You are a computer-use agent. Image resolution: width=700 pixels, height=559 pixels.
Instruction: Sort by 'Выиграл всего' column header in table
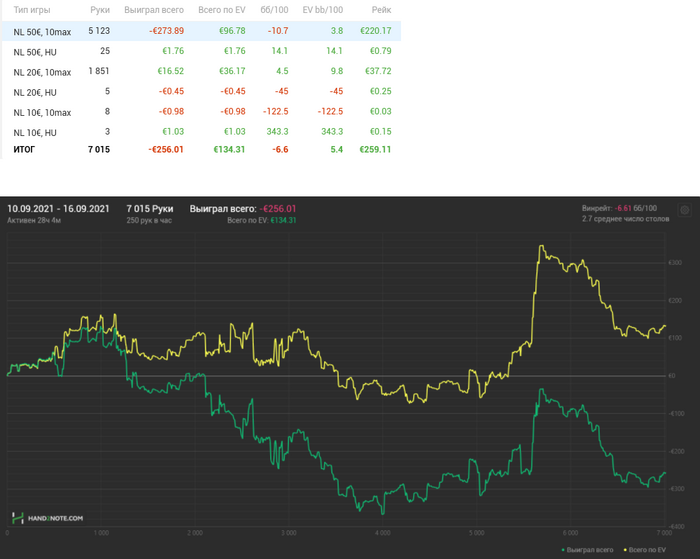[154, 10]
